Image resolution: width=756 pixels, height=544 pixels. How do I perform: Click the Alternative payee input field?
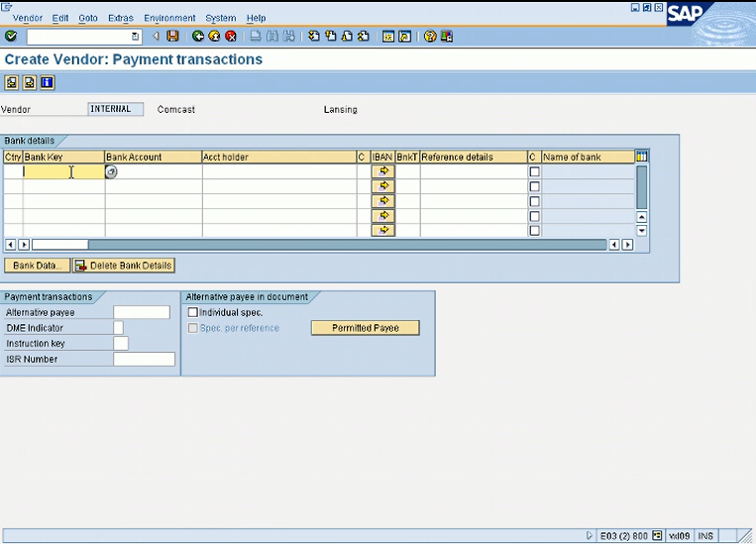(142, 312)
